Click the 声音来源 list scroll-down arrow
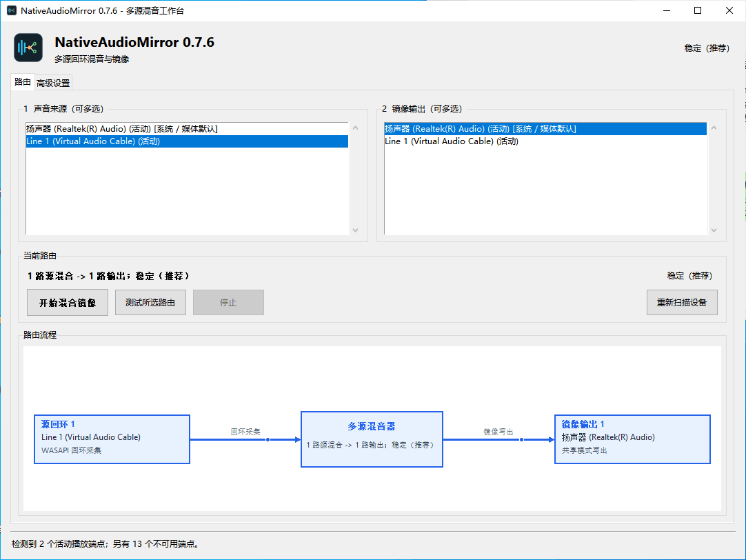 pyautogui.click(x=355, y=230)
